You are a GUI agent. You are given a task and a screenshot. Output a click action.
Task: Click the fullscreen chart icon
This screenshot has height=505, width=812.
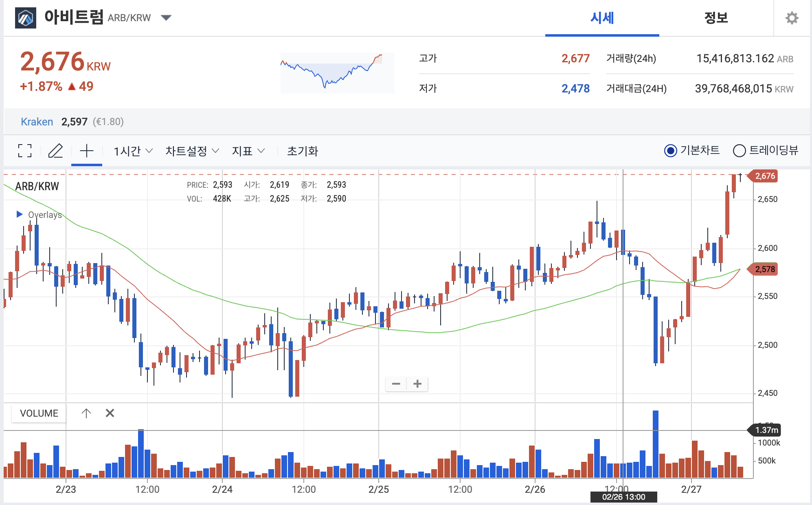tap(25, 151)
